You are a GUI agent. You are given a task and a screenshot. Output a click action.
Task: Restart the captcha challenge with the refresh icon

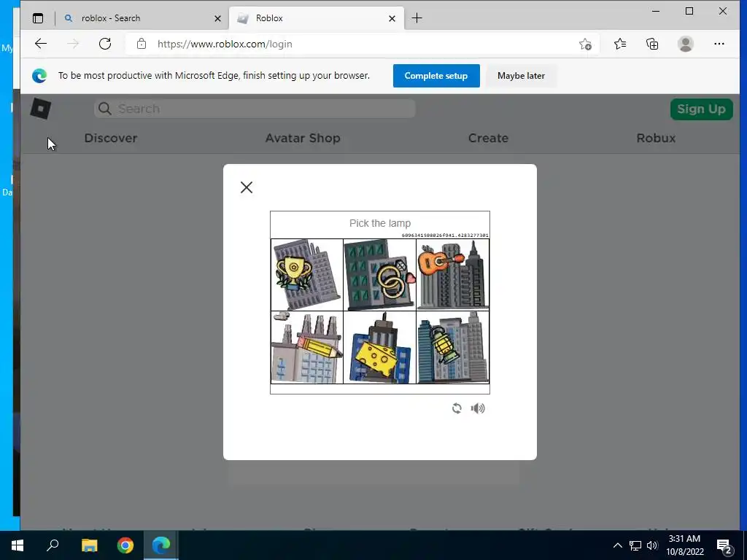[x=457, y=408]
